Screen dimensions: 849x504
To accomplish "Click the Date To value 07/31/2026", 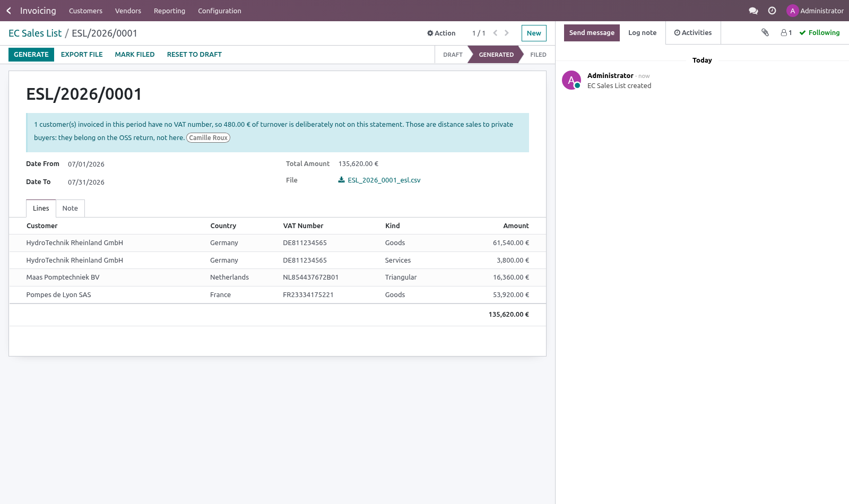I will pyautogui.click(x=86, y=183).
